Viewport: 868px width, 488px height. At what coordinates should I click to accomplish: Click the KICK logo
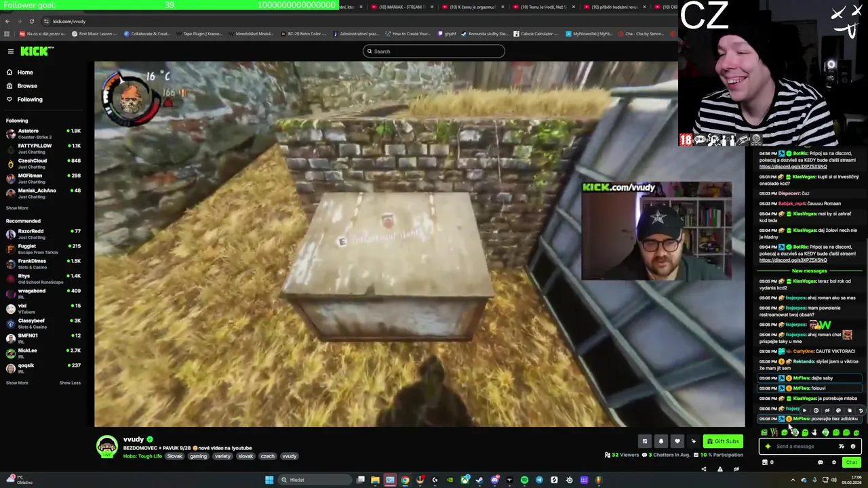click(x=35, y=52)
